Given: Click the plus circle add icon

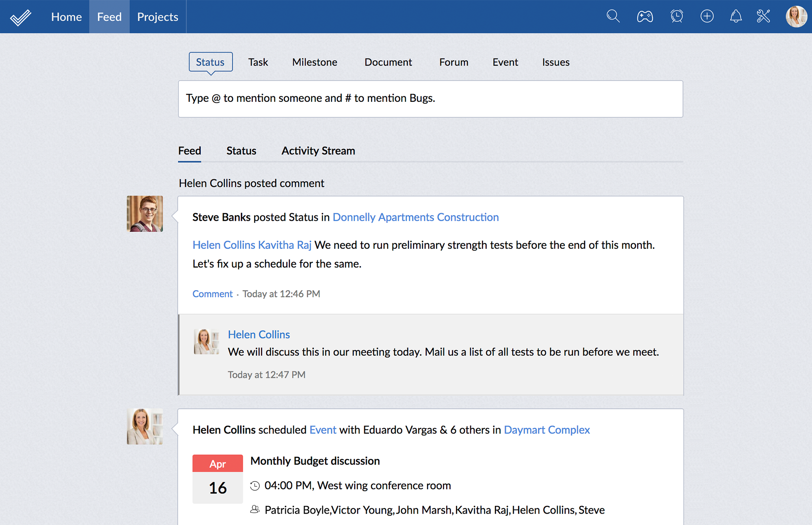Looking at the screenshot, I should click(707, 16).
